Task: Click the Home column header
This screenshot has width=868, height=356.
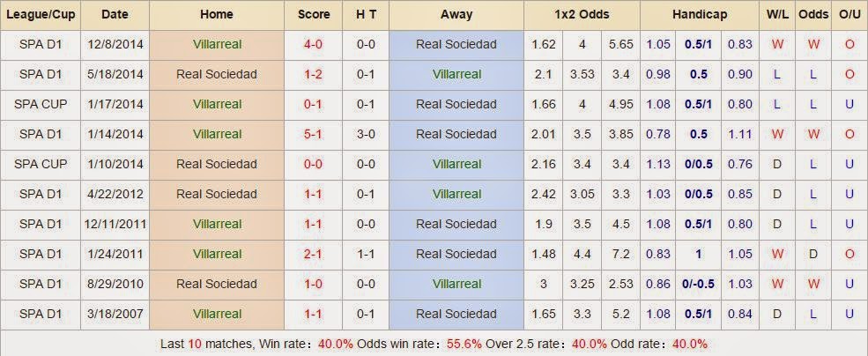Action: coord(217,15)
